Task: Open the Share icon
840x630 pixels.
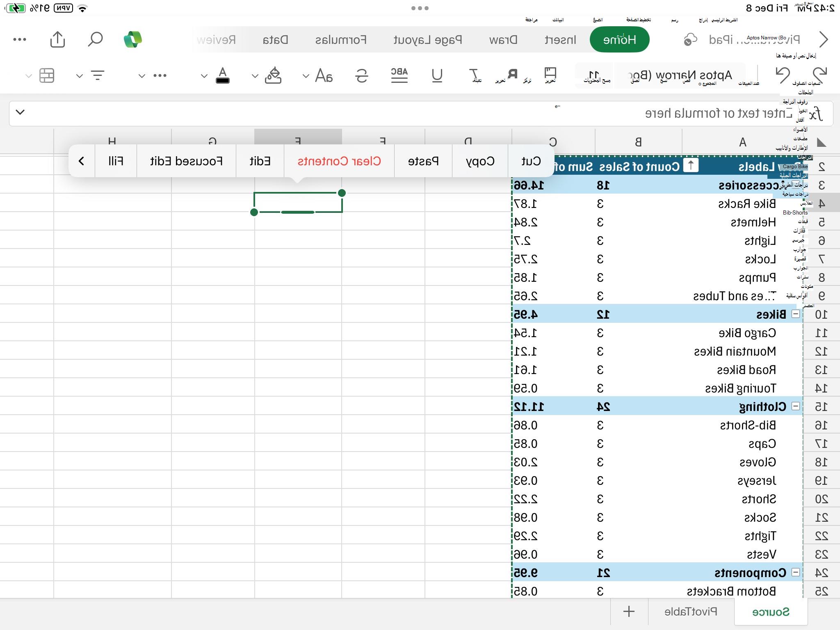Action: click(x=58, y=39)
